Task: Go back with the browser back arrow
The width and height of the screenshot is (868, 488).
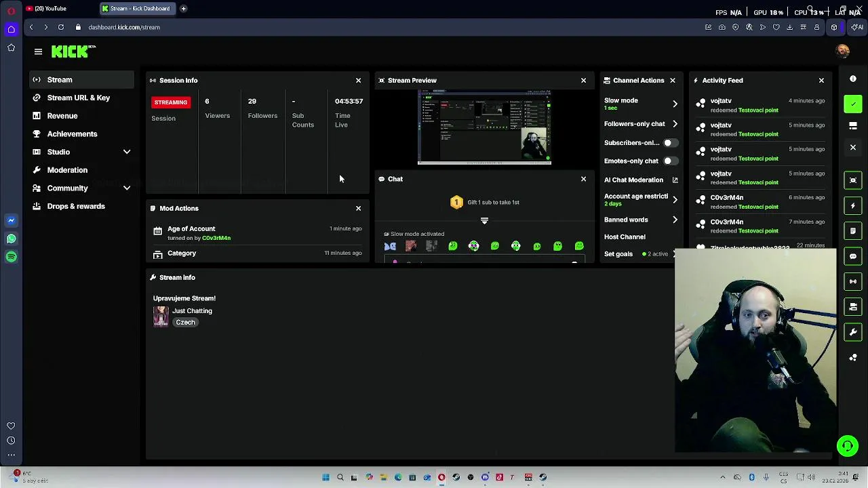Action: (31, 27)
